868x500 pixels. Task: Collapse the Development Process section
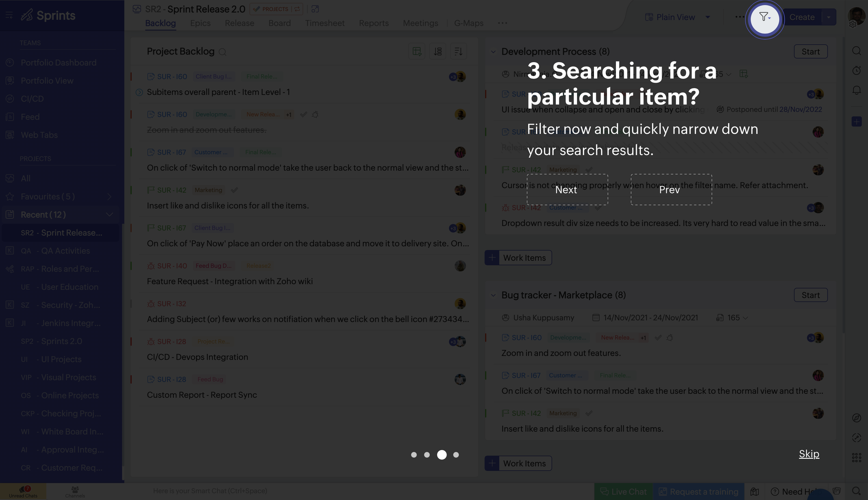(x=494, y=51)
